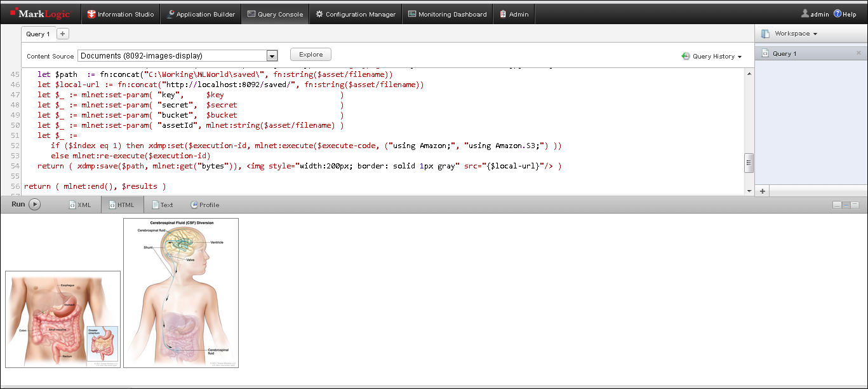Enable the Profile results view

[204, 204]
